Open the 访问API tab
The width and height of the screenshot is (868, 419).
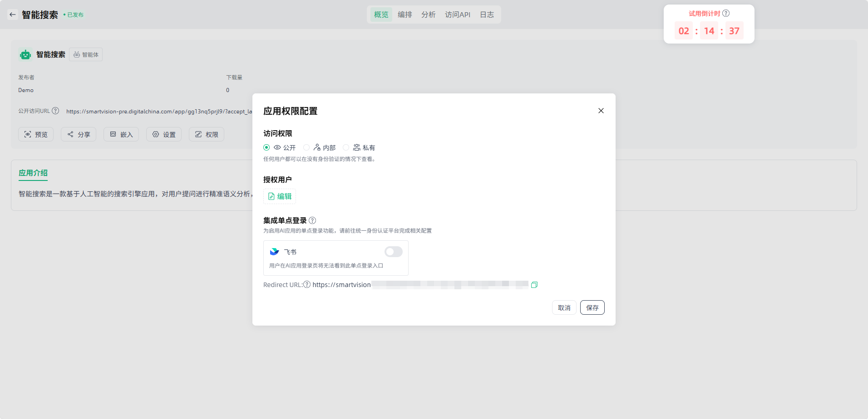[457, 15]
